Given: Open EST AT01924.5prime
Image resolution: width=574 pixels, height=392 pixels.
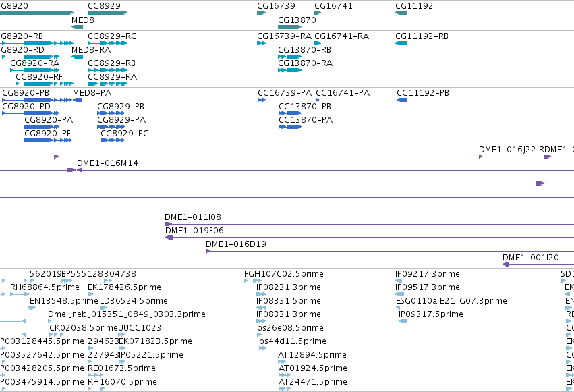Looking at the screenshot, I should tap(312, 368).
